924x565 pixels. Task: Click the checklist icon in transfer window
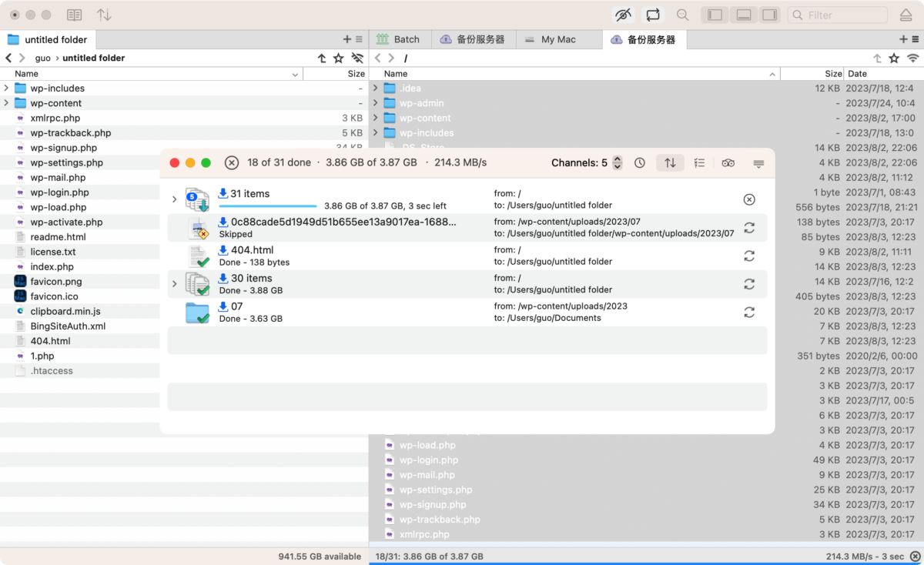tap(699, 163)
